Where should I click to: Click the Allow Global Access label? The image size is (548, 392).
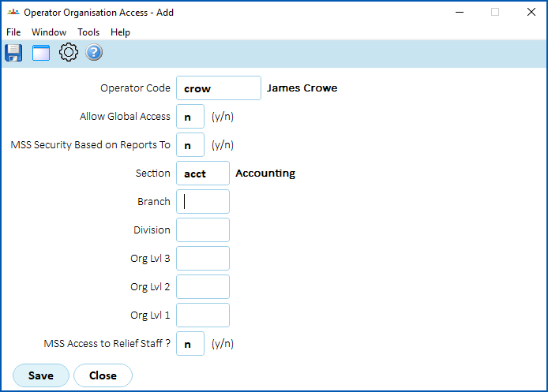coord(125,116)
